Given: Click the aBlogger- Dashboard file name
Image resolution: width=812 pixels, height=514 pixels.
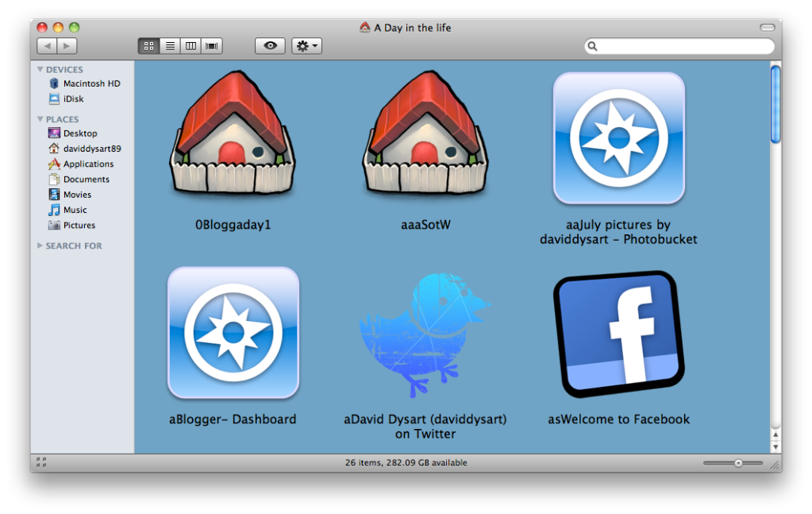Looking at the screenshot, I should 233,419.
